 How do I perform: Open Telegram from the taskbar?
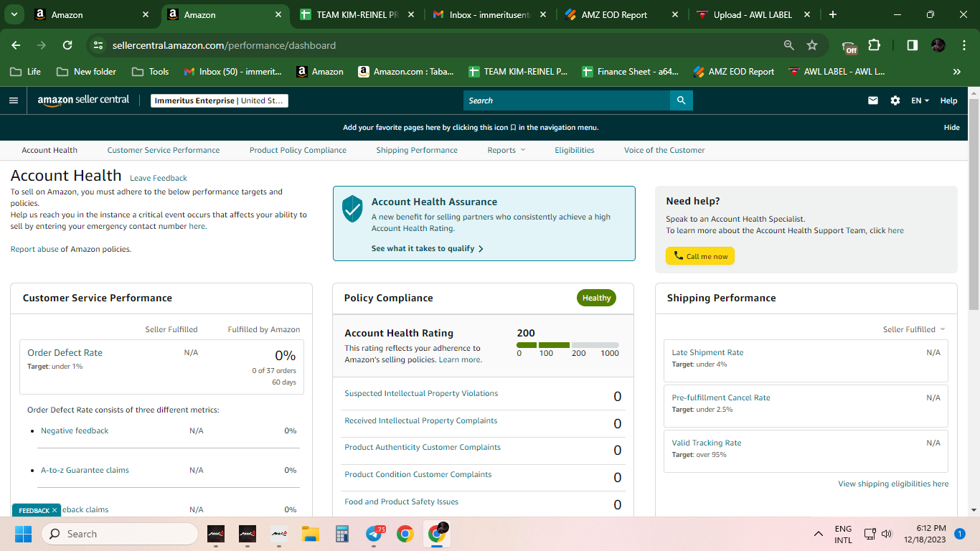coord(374,534)
